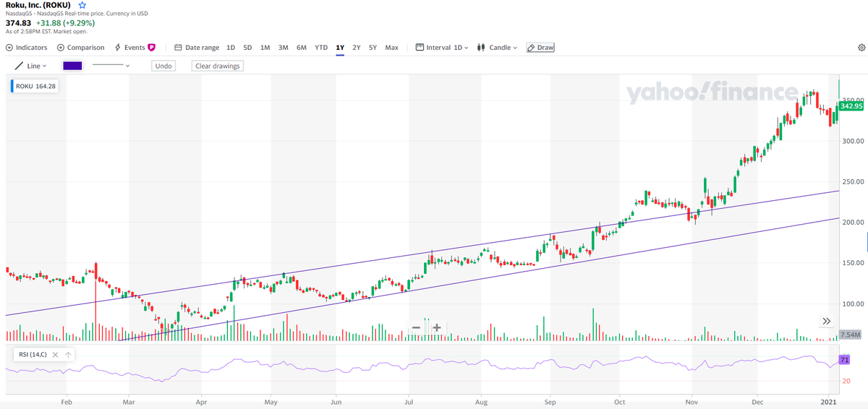Jump to latest data with double-arrow
This screenshot has height=409, width=868.
pos(827,321)
